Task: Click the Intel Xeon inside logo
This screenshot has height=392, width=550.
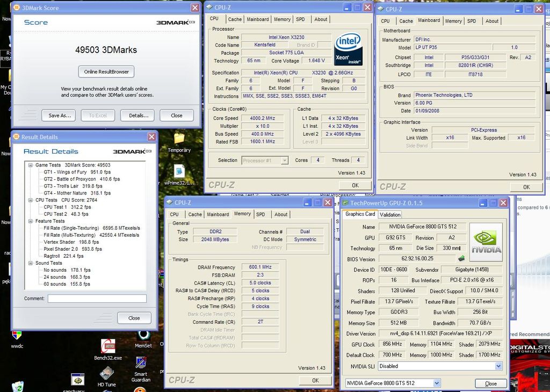Action: (348, 49)
